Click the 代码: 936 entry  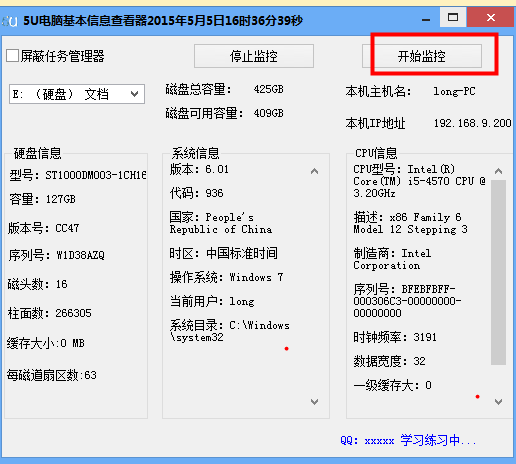pyautogui.click(x=196, y=193)
